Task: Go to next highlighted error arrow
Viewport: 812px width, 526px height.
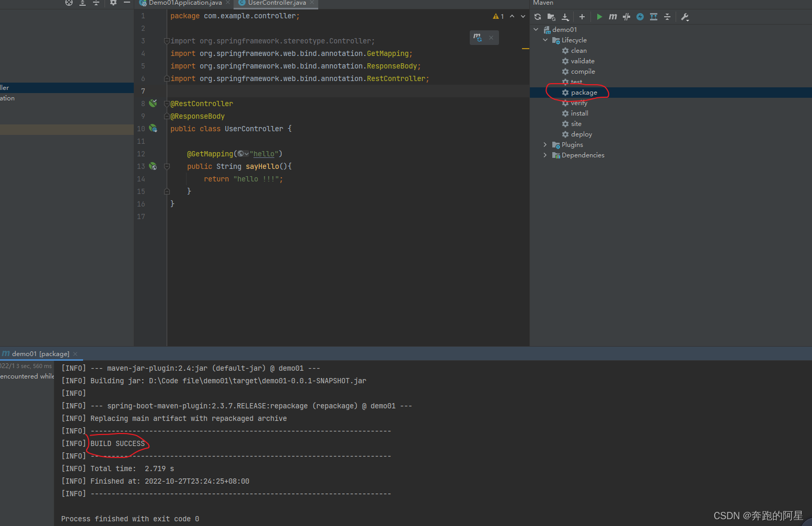Action: click(523, 17)
